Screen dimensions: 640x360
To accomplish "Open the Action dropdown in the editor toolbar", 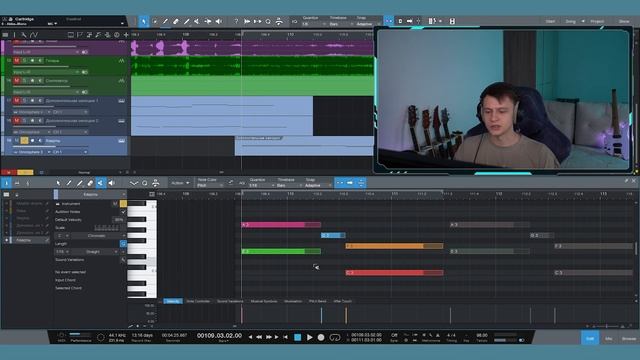I will [180, 183].
